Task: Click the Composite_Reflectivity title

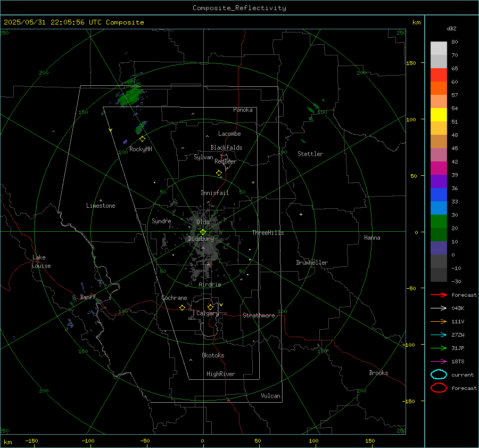Action: [240, 8]
